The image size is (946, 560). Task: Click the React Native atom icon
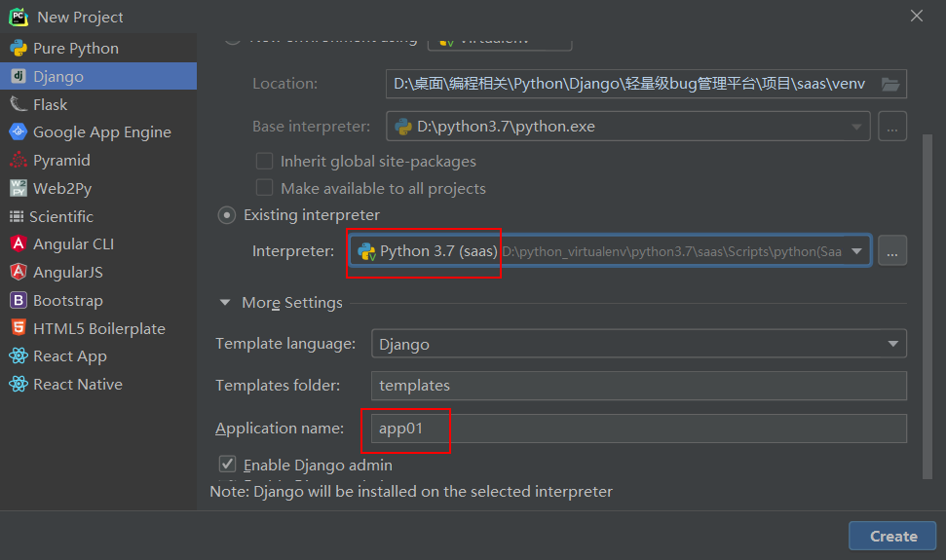click(x=19, y=384)
